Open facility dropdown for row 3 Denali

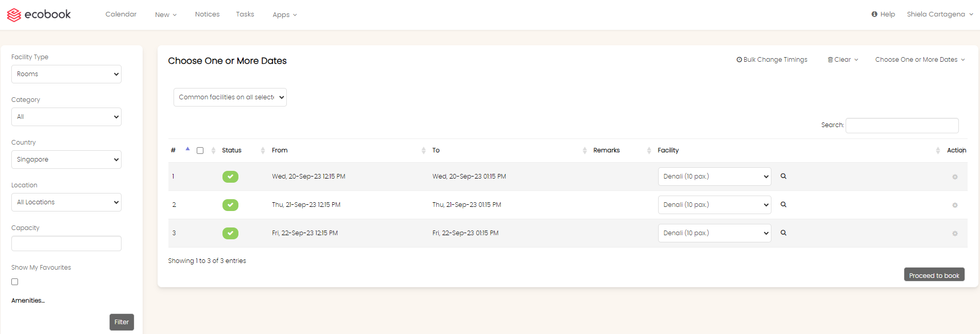(x=715, y=233)
